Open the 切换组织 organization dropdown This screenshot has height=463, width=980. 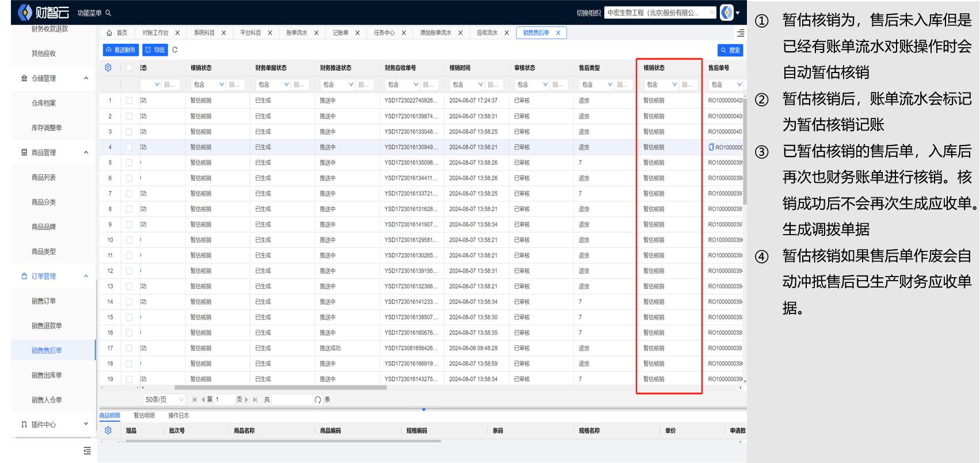tap(660, 13)
